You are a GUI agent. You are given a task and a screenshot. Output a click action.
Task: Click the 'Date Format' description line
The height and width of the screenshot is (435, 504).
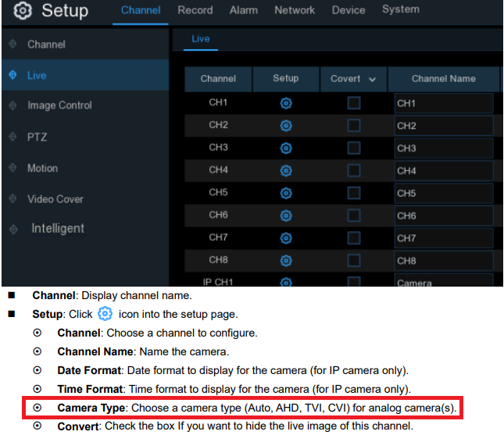pos(233,370)
